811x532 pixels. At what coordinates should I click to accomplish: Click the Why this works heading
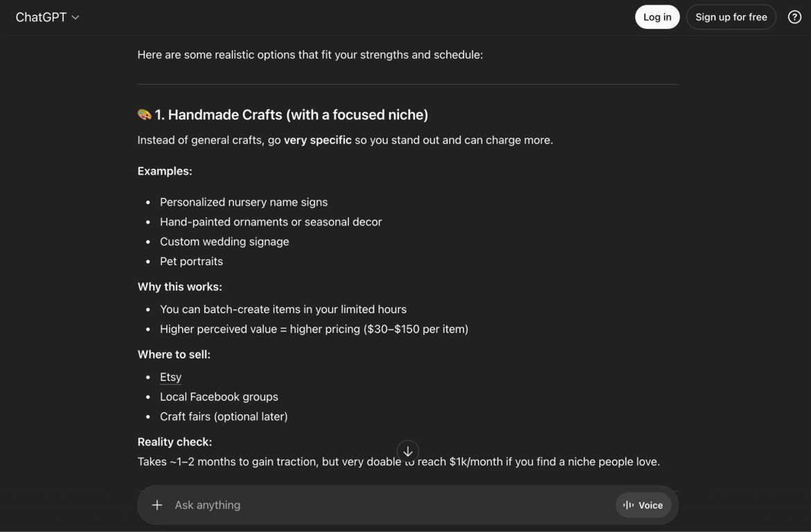point(179,287)
